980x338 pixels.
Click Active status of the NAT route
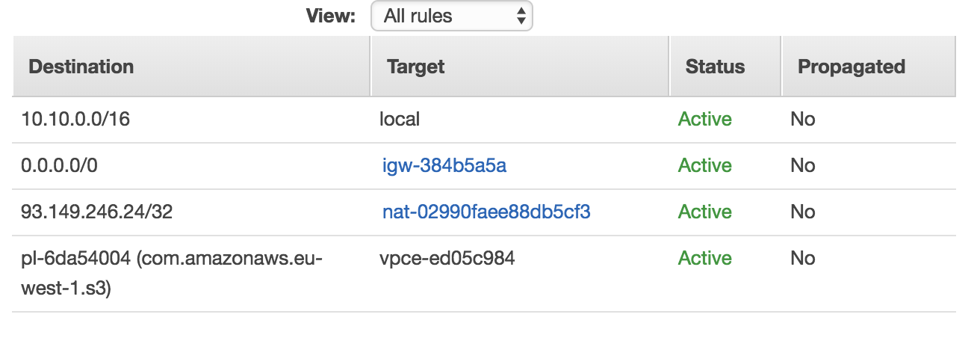coord(704,212)
